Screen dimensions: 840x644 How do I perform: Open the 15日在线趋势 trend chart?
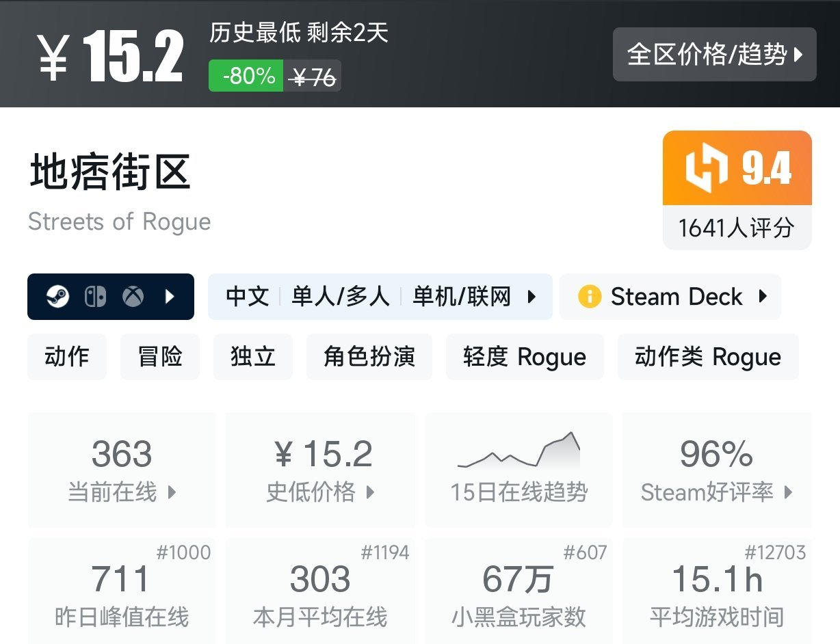coord(519,470)
